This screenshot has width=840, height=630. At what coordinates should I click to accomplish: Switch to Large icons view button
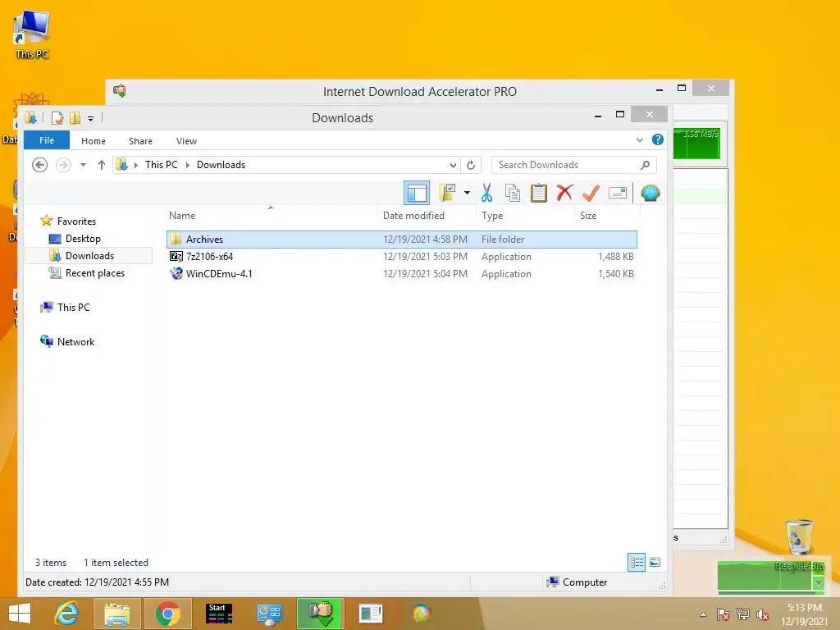click(655, 562)
